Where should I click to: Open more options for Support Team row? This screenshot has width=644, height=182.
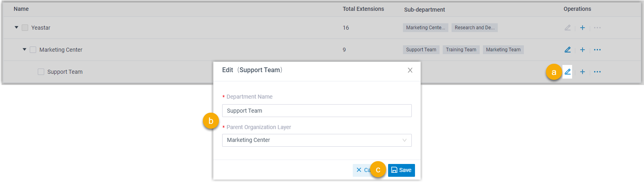[x=597, y=72]
